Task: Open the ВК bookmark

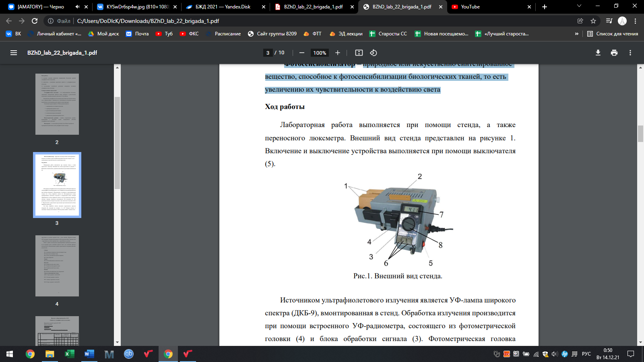Action: coord(13,34)
